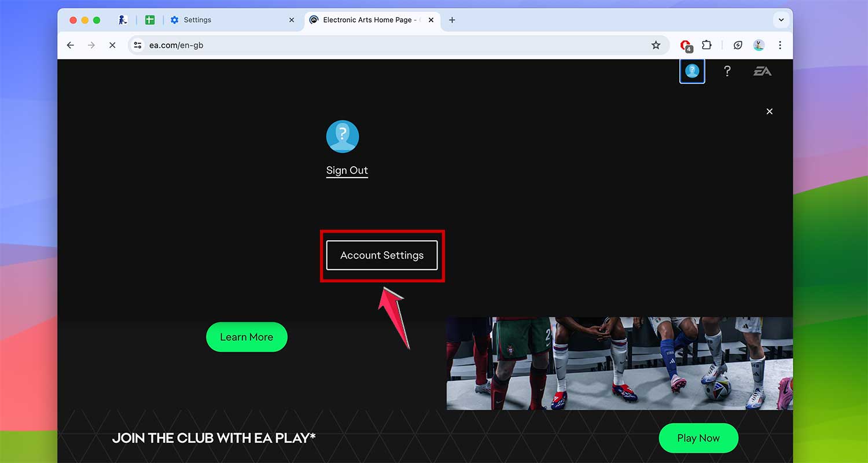Open the ad blocker icon showing 4 blocked

coord(686,45)
